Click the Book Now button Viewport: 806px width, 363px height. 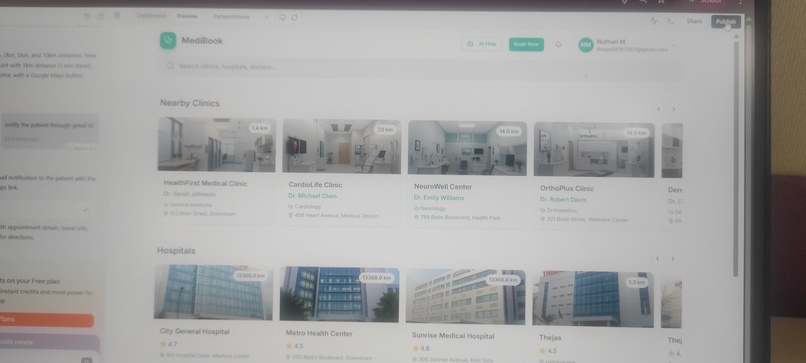526,44
